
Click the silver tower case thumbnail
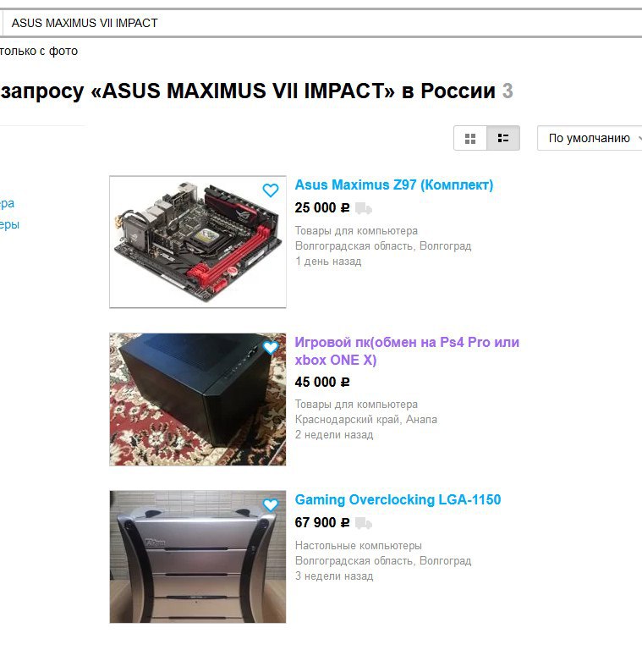[x=198, y=557]
